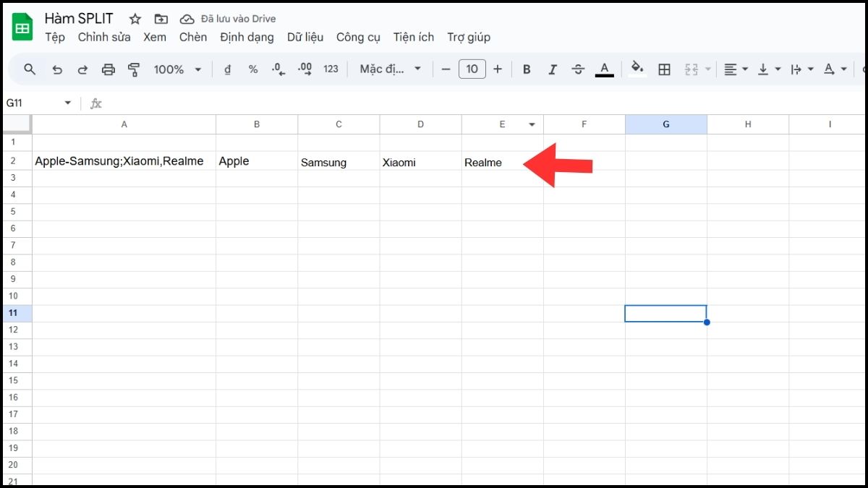Open the Borders tool
Viewport: 868px width, 488px height.
pos(665,69)
